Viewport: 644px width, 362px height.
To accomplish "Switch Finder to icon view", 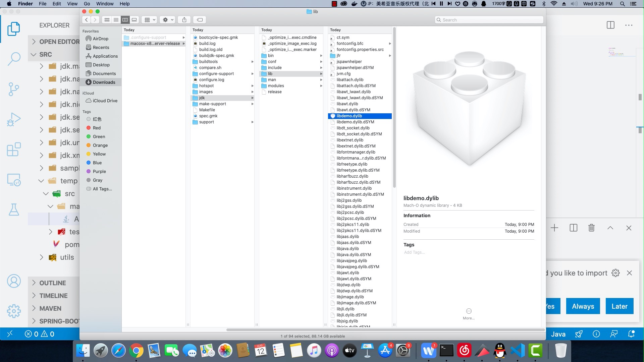I will click(107, 20).
